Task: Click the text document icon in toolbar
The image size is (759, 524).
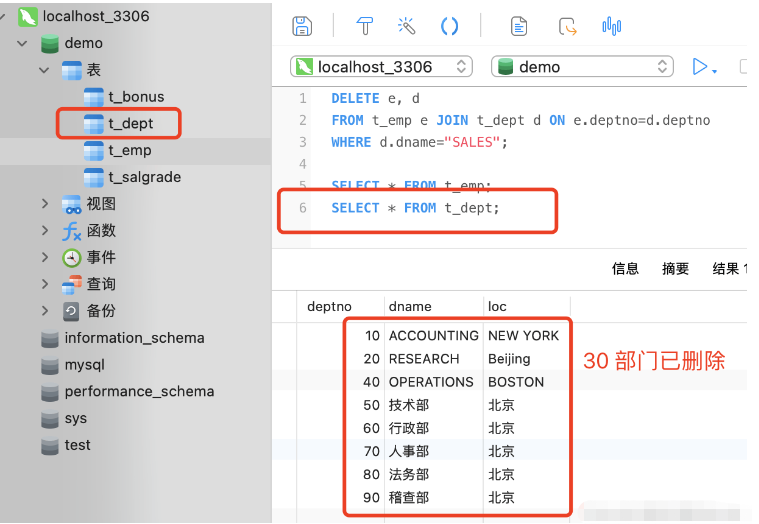Action: pos(519,26)
